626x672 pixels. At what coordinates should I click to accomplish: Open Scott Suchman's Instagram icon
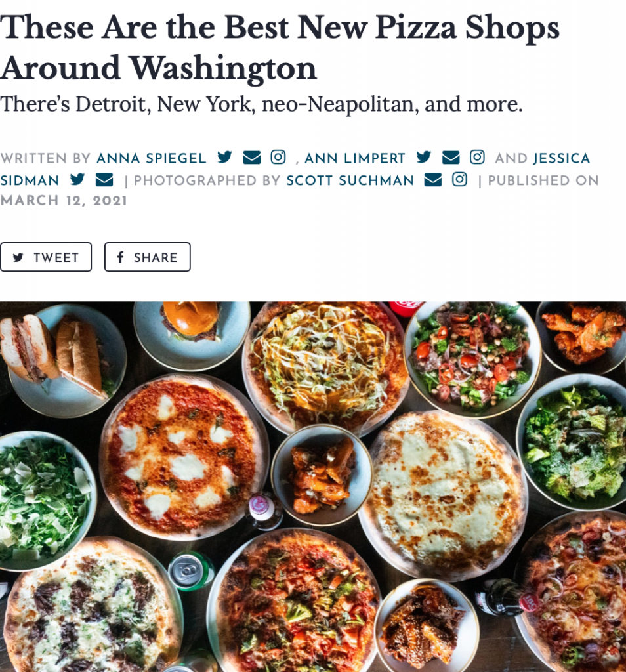(x=460, y=179)
